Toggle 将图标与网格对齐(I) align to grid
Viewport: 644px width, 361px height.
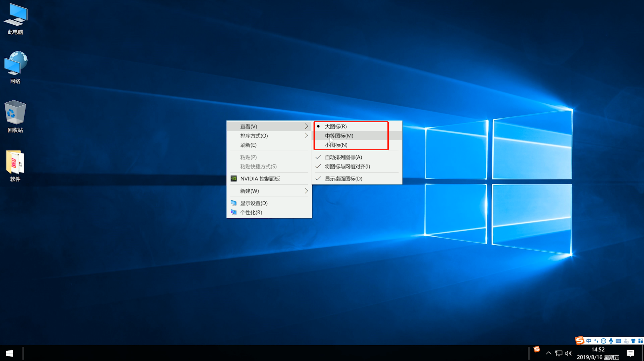357,166
